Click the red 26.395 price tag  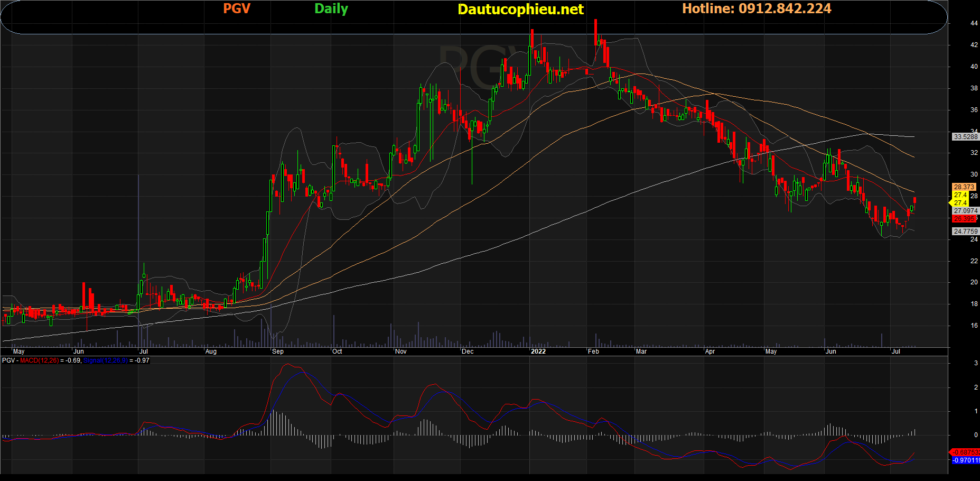click(x=964, y=219)
